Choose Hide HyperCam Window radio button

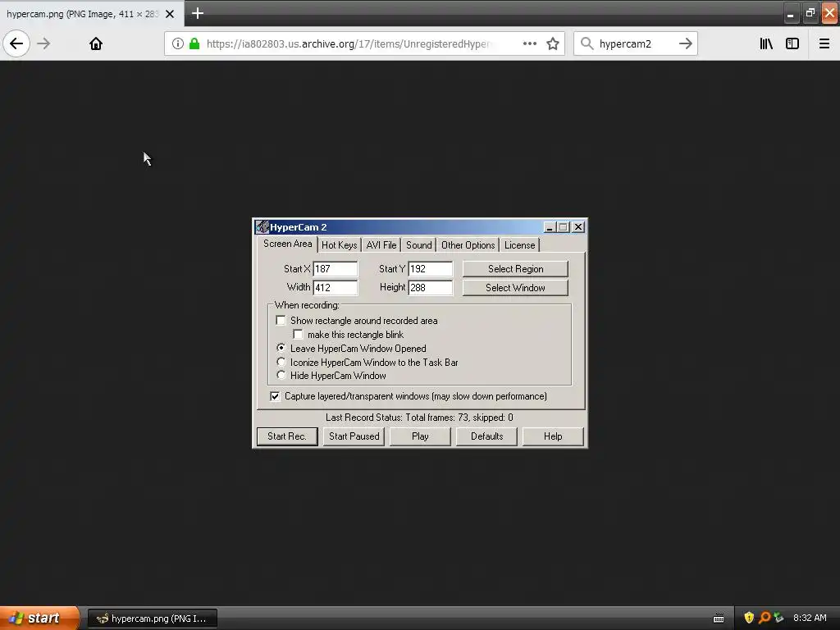pyautogui.click(x=281, y=376)
